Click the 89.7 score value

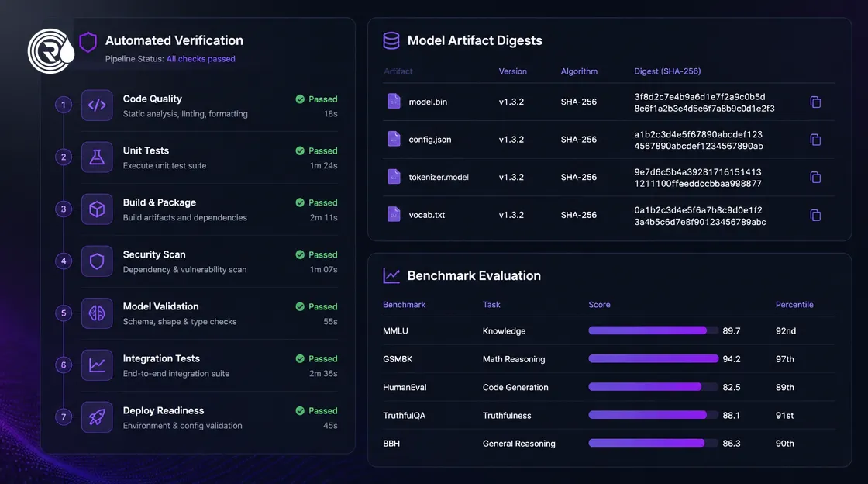[732, 330]
